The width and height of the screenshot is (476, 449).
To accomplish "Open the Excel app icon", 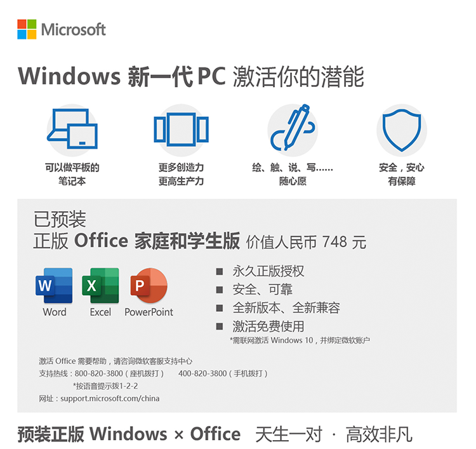I will point(100,286).
